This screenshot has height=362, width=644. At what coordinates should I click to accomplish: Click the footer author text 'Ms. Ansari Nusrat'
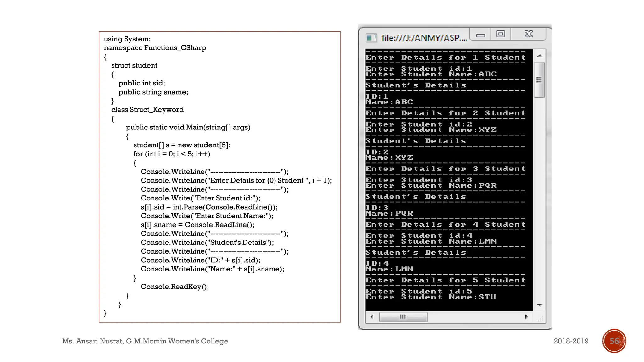(x=92, y=341)
